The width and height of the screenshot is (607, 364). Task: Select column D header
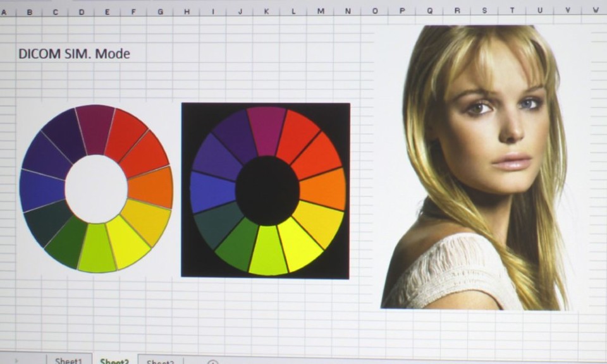coord(81,11)
